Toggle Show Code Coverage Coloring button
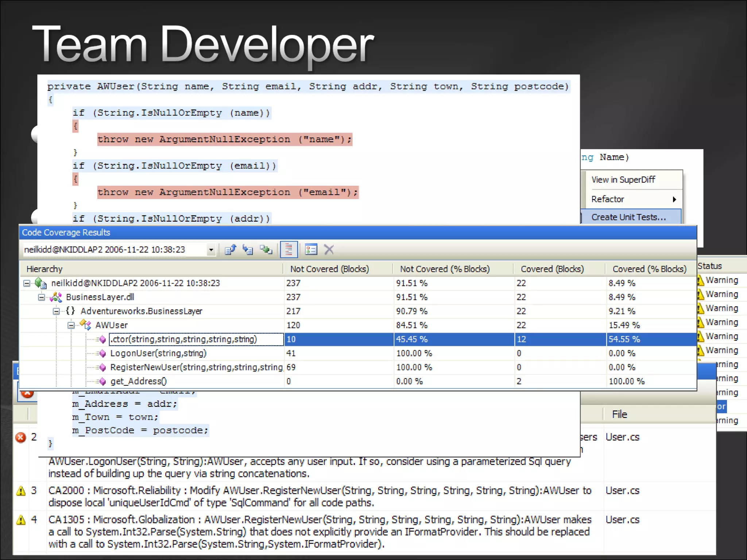 click(x=289, y=250)
